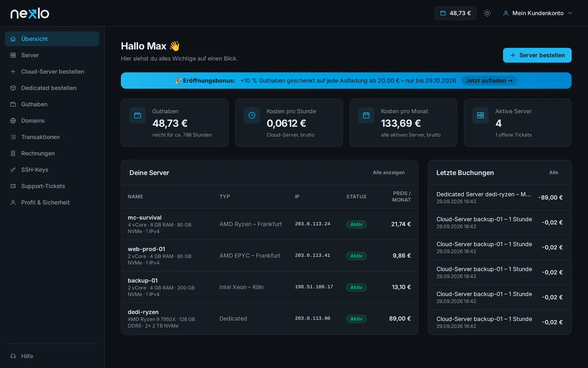Click the wallet icon in the header balance
588x368 pixels.
(443, 13)
